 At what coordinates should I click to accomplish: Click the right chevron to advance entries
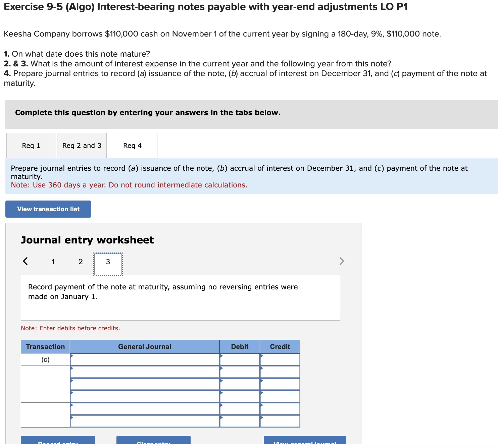(x=341, y=261)
